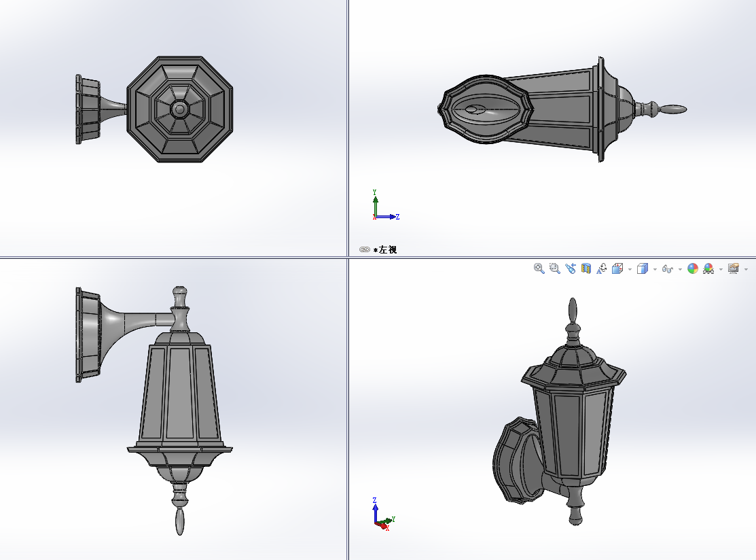The width and height of the screenshot is (756, 560).
Task: Select the lamp model in the left view
Action: [562, 109]
